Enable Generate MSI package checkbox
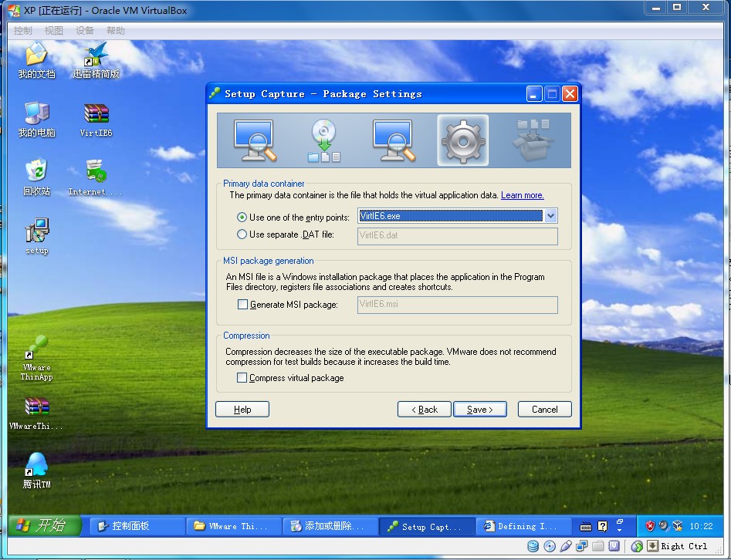 point(242,304)
